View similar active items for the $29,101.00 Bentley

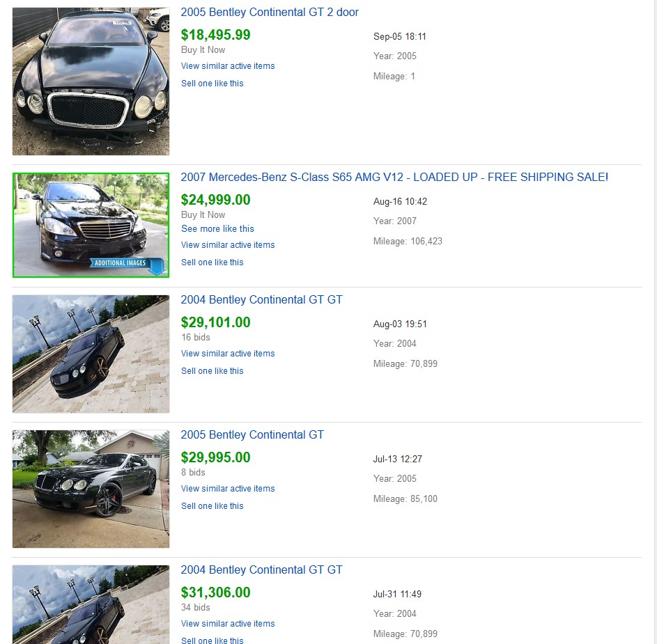click(x=228, y=354)
